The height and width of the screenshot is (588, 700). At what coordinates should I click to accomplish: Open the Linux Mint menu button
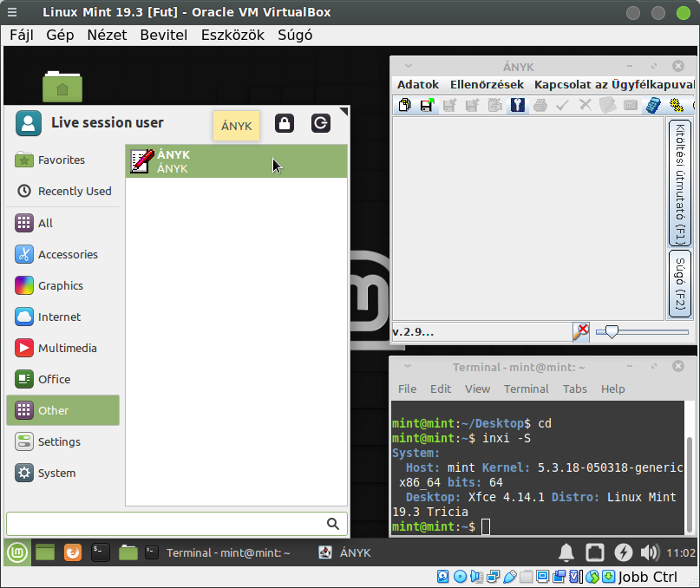click(x=17, y=552)
